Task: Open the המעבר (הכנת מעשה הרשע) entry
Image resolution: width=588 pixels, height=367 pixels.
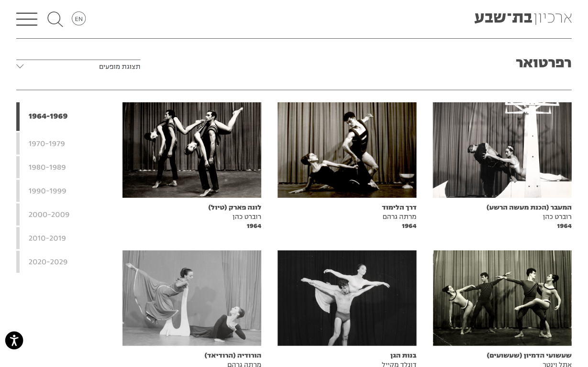Action: (528, 207)
